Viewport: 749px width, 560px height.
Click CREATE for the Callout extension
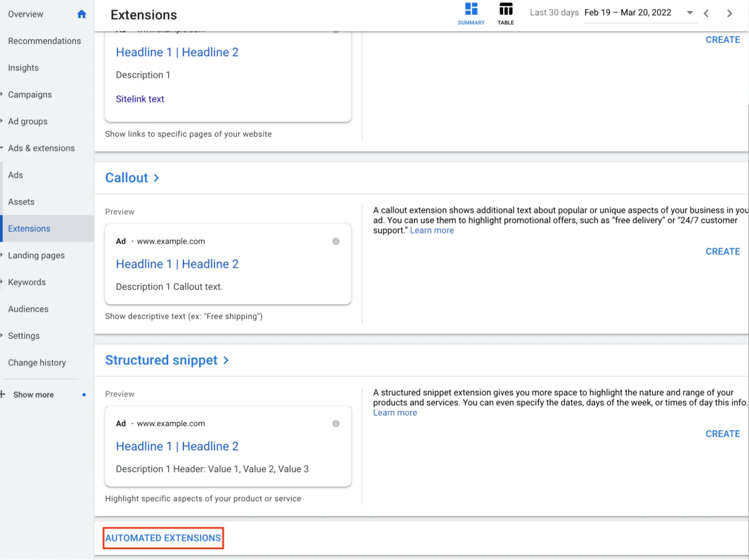coord(723,251)
